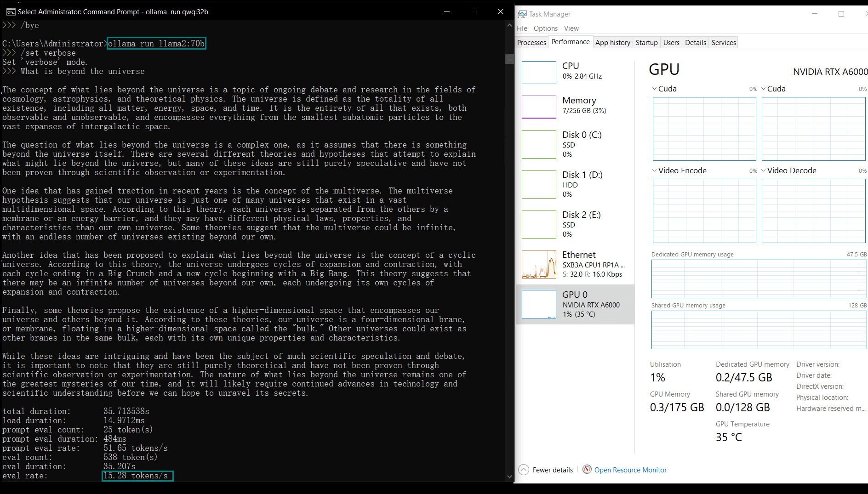Select Disk 1 (D:) HDD entry
This screenshot has width=868, height=494.
click(x=575, y=184)
